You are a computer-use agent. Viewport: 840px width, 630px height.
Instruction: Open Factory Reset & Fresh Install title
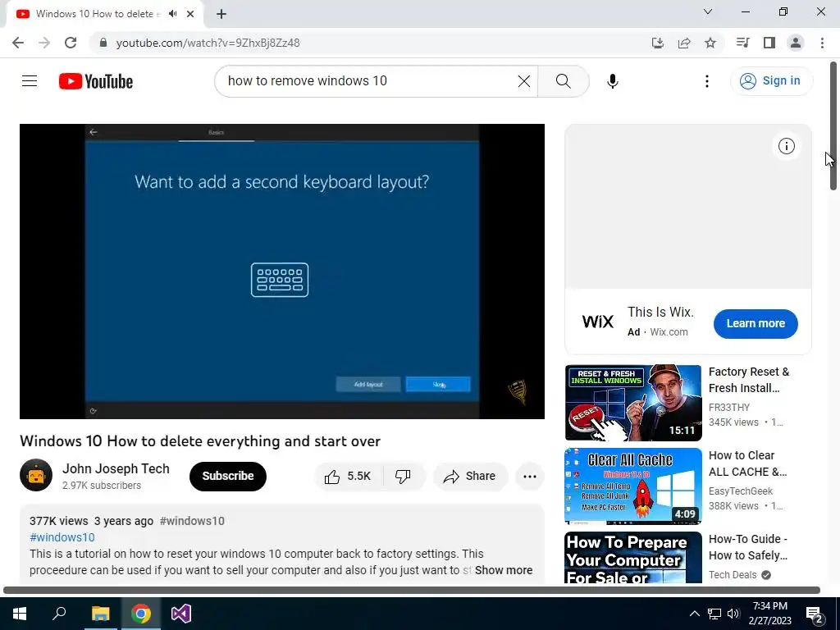click(749, 380)
